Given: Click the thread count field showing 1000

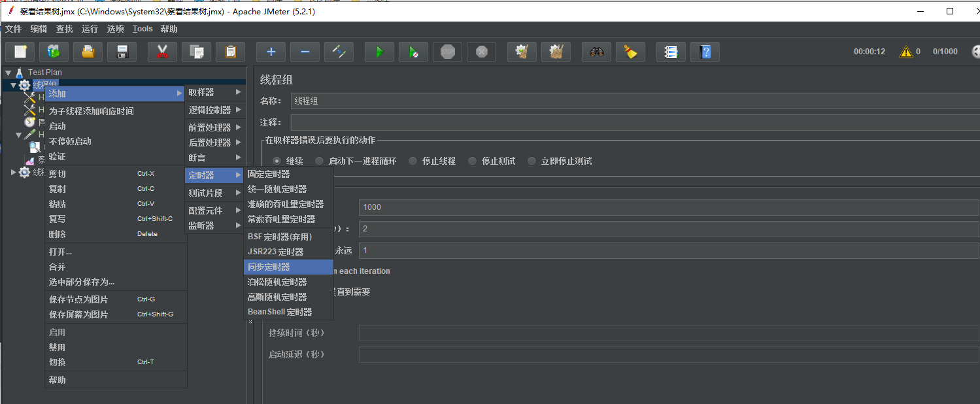Looking at the screenshot, I should click(x=669, y=207).
